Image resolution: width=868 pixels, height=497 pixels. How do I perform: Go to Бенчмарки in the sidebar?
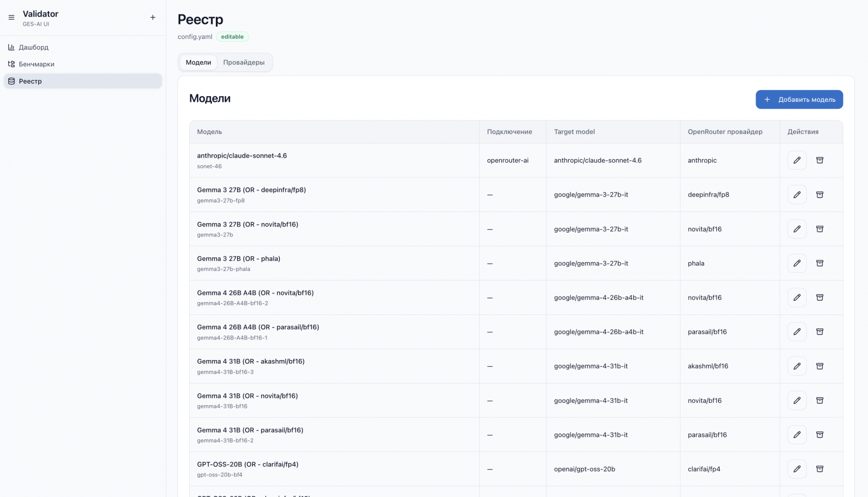[x=36, y=64]
